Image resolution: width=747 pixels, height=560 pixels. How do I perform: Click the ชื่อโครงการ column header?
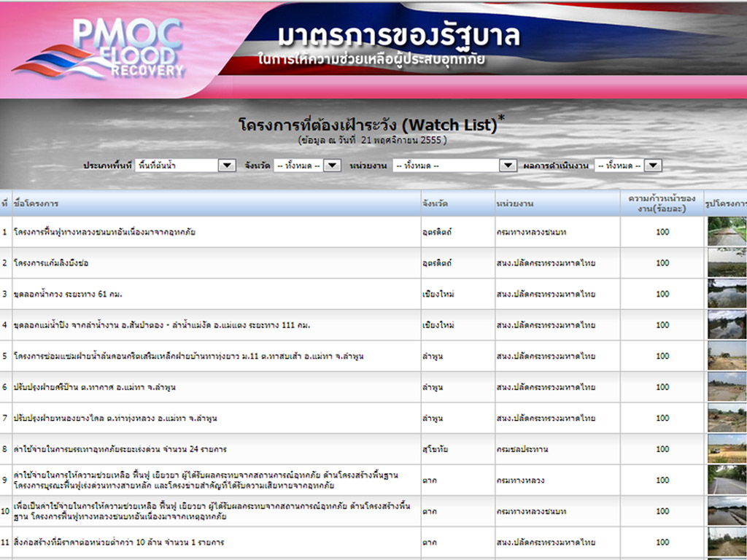coord(36,203)
